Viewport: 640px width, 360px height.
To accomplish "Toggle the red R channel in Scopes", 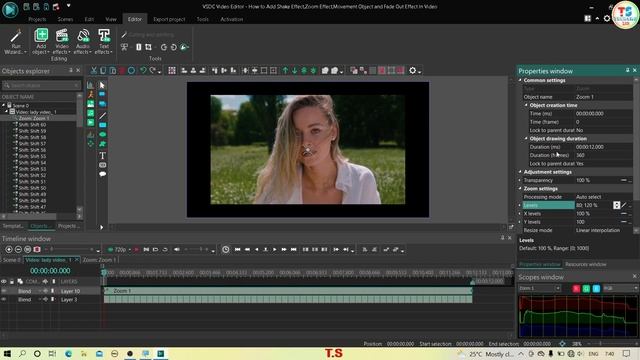I will (576, 289).
